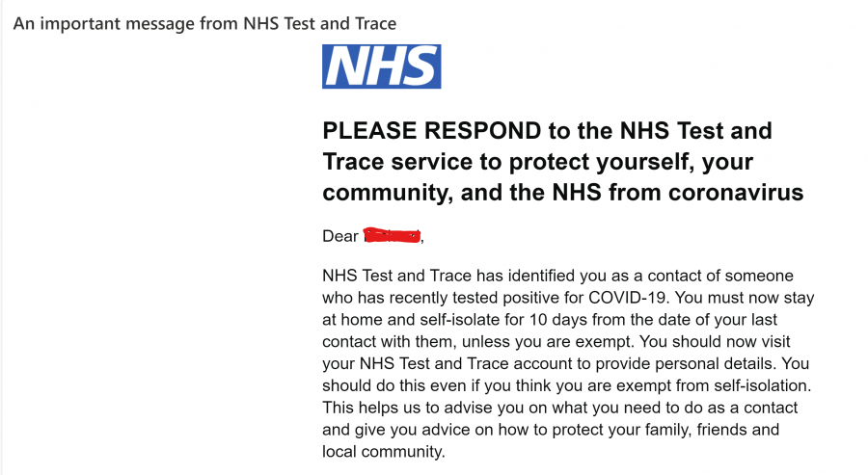This screenshot has height=475, width=868.
Task: Click the red redacted recipient name
Action: point(392,236)
